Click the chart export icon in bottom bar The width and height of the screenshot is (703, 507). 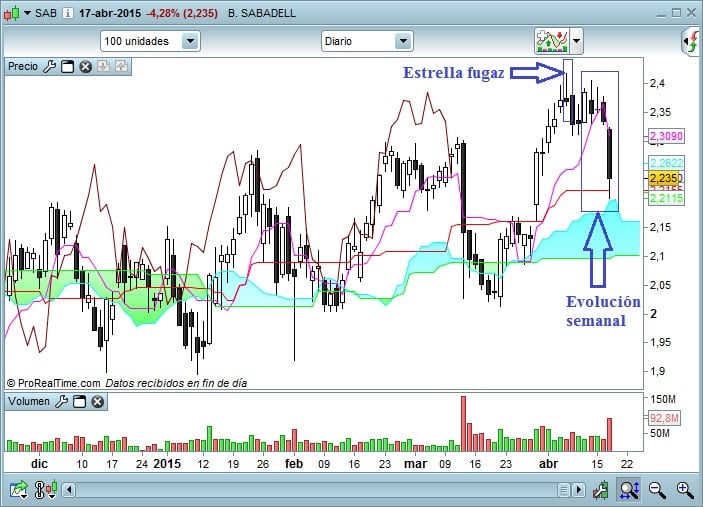pyautogui.click(x=19, y=490)
